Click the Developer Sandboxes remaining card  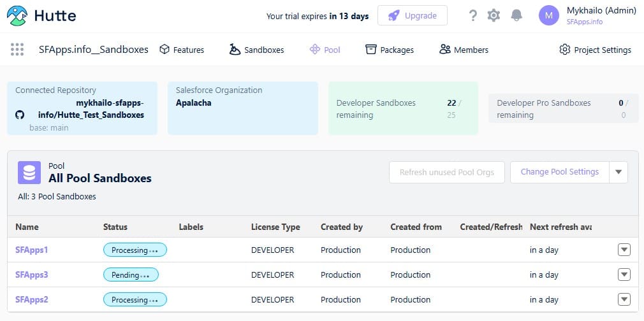point(404,108)
